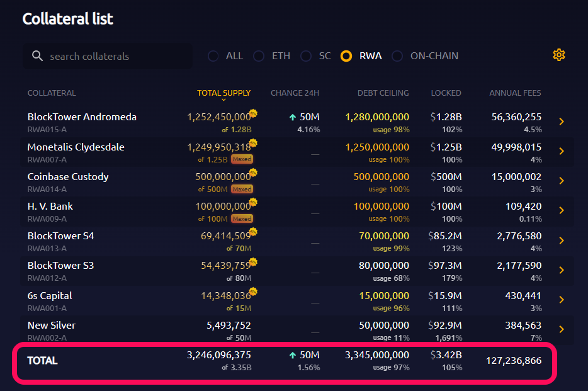Select the SC filter radio button
Screen dimensions: 588x391
coord(306,56)
